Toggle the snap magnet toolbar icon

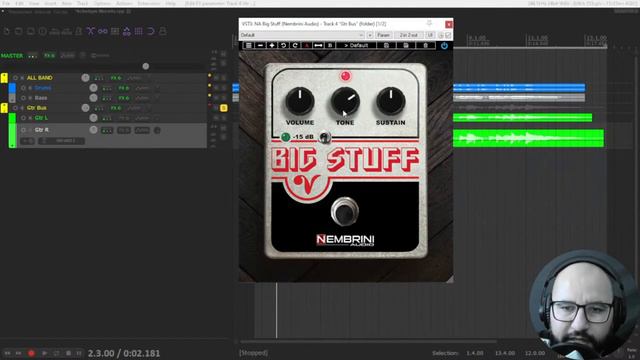tap(151, 31)
